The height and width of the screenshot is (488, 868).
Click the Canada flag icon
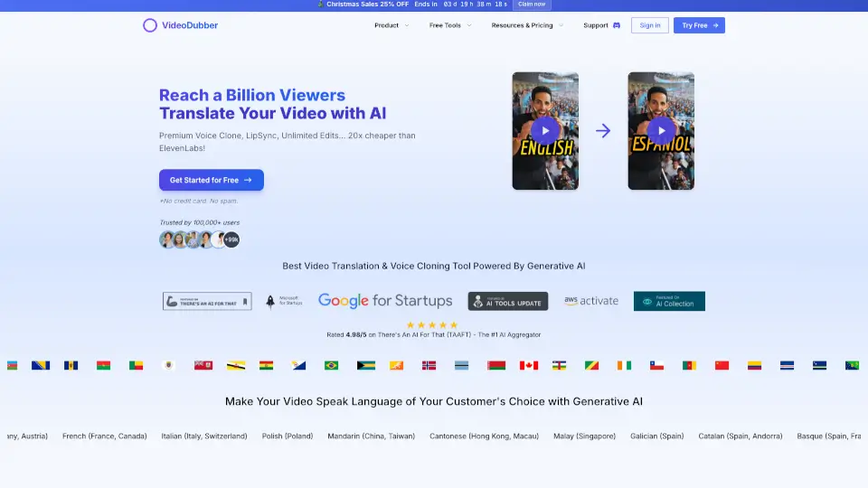tap(528, 365)
